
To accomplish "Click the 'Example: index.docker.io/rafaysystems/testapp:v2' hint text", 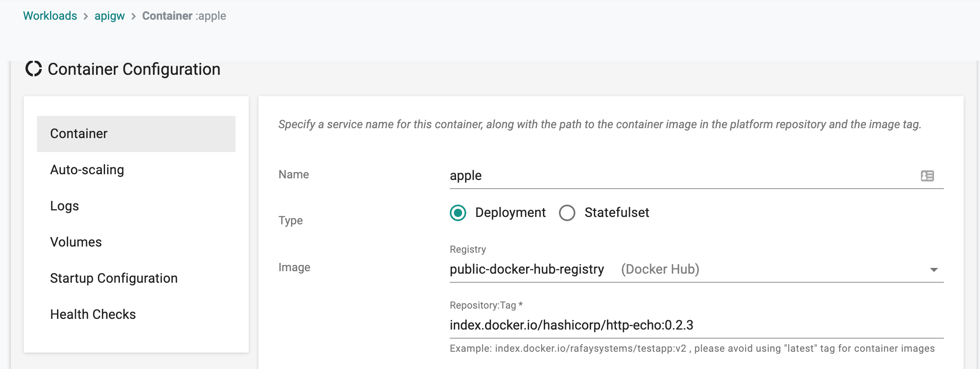I will click(x=692, y=348).
